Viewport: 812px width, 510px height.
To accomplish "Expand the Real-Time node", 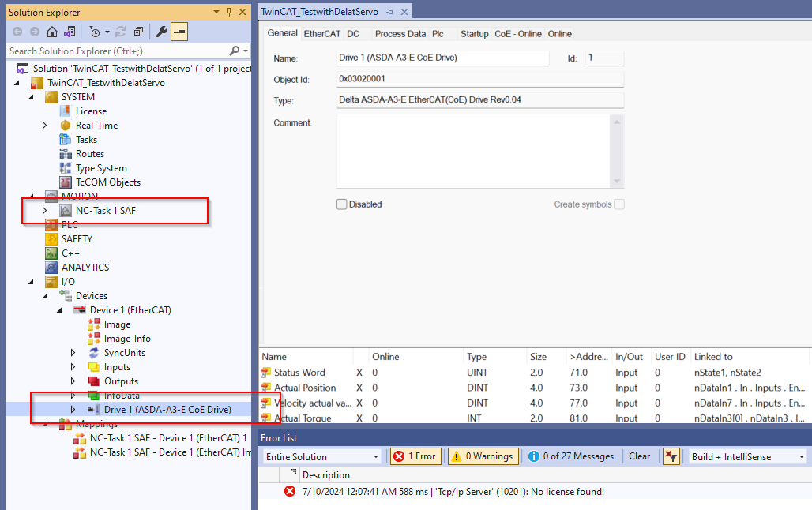I will coord(44,126).
